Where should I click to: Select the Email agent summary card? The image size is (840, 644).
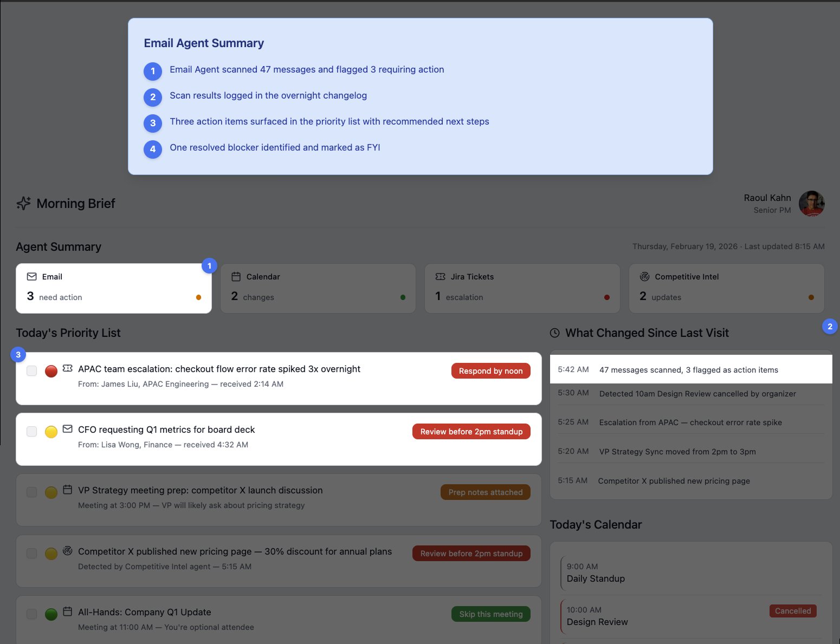[x=114, y=288]
